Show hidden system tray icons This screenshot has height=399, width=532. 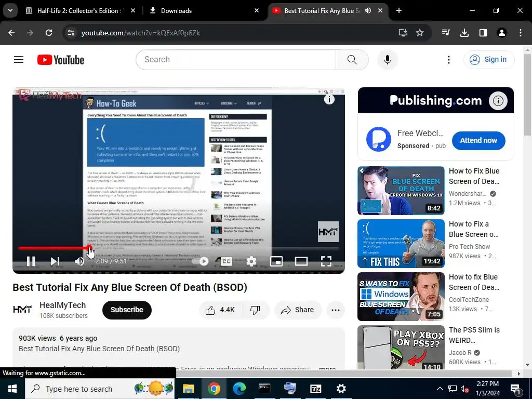pos(440,389)
